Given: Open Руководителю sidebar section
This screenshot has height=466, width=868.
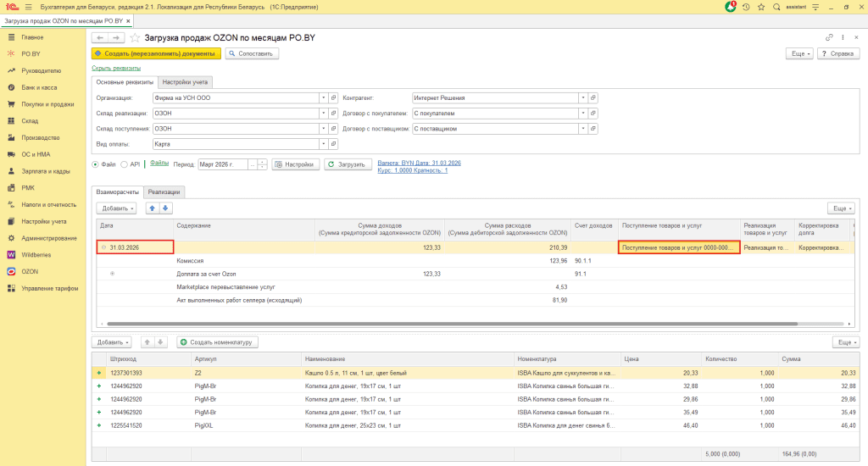Looking at the screenshot, I should click(x=41, y=71).
